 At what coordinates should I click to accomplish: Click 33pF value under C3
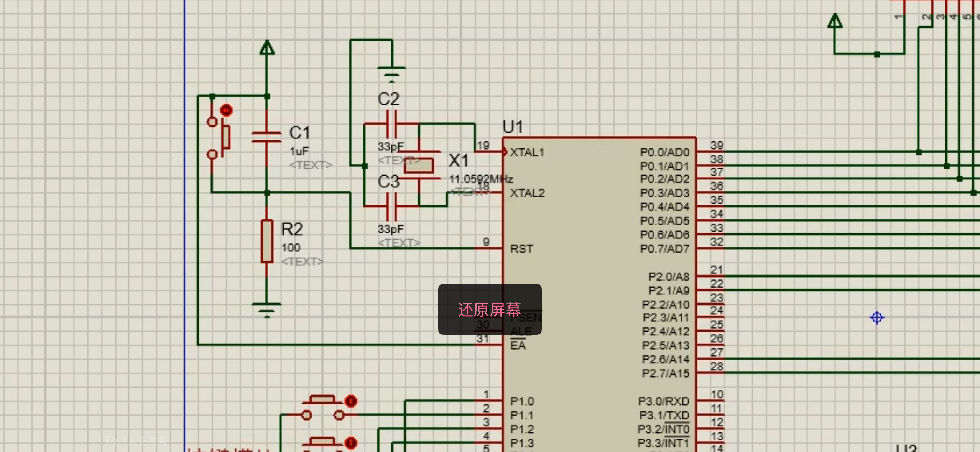391,229
